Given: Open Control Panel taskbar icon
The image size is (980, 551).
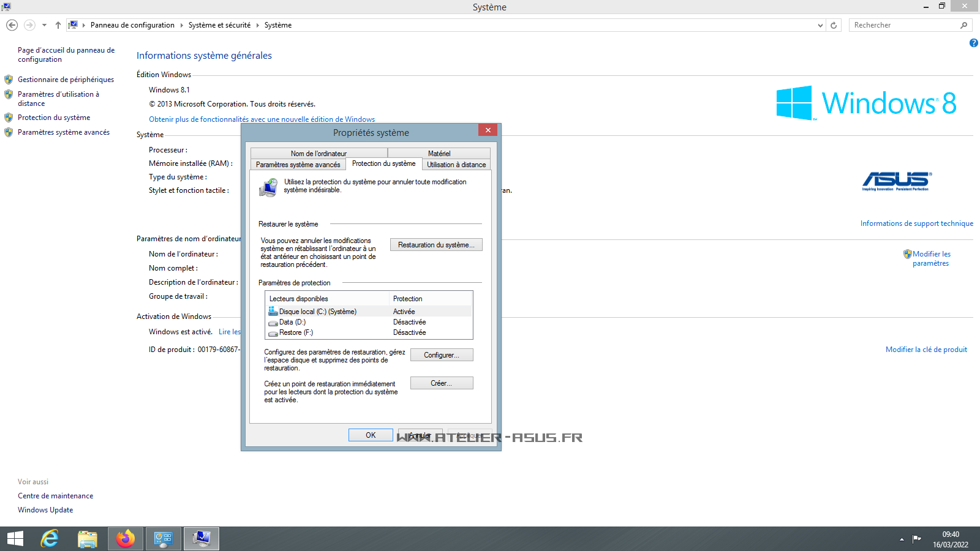Looking at the screenshot, I should click(164, 539).
